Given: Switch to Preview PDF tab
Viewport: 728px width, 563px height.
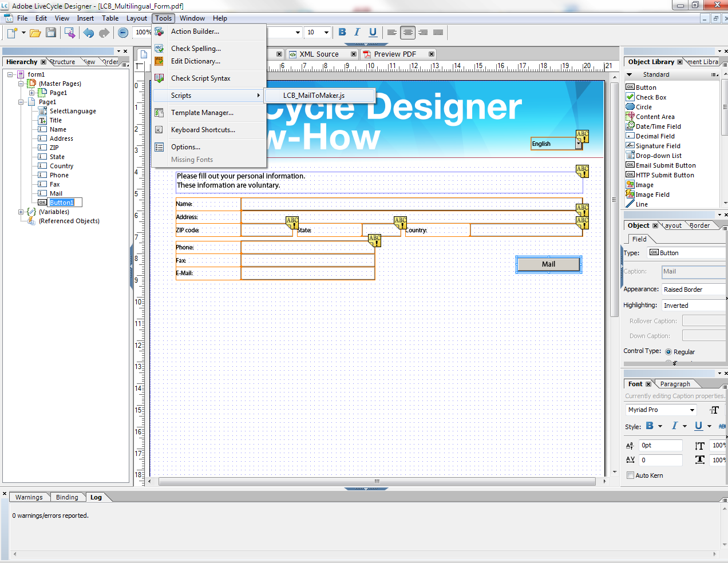Looking at the screenshot, I should click(395, 54).
